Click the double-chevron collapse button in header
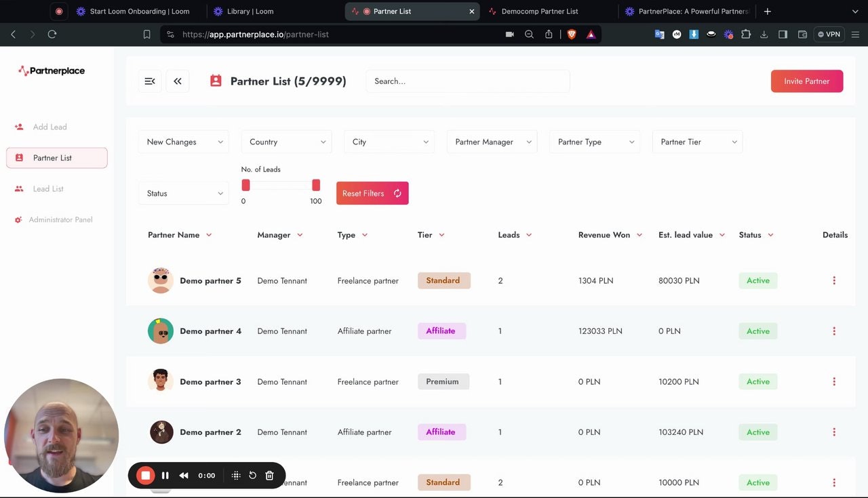This screenshot has height=498, width=868. pos(177,81)
